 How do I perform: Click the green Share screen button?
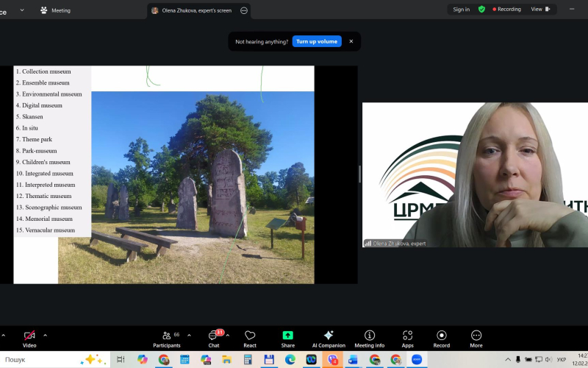[287, 338]
